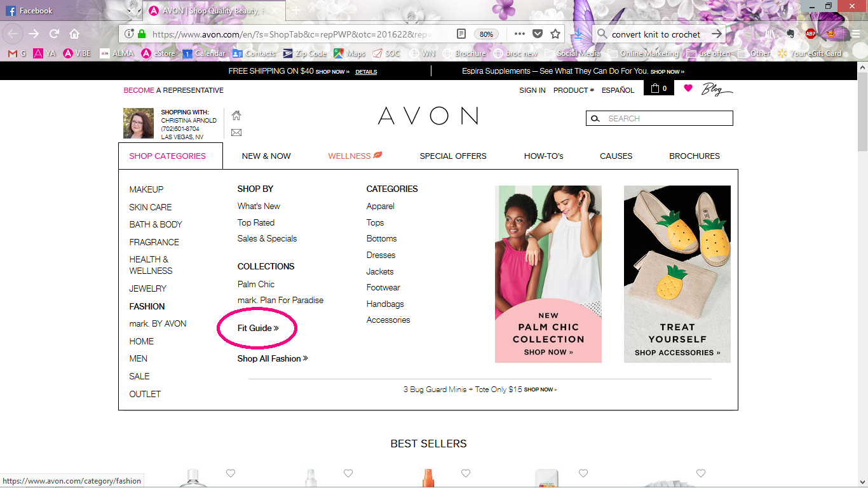The width and height of the screenshot is (868, 488).
Task: Open the WELLNESS menu
Action: pos(355,156)
